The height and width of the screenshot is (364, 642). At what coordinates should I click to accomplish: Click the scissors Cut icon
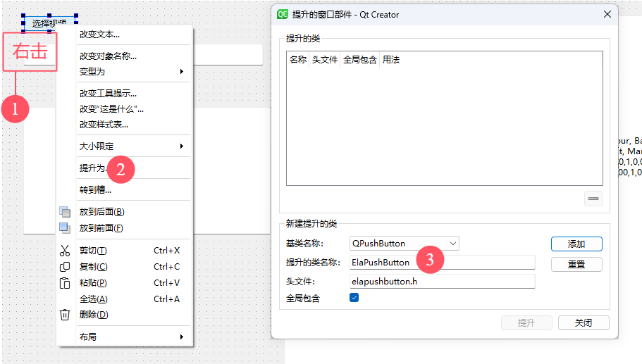pos(65,251)
